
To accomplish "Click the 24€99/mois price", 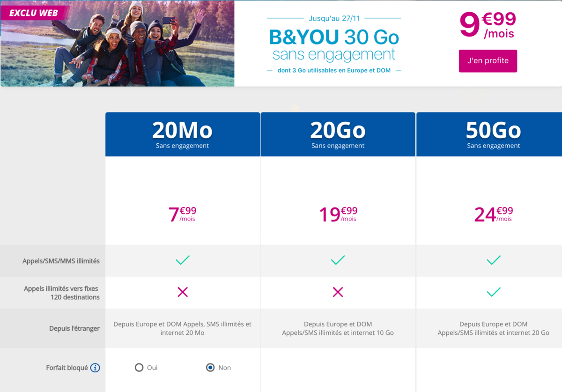I will pyautogui.click(x=494, y=214).
